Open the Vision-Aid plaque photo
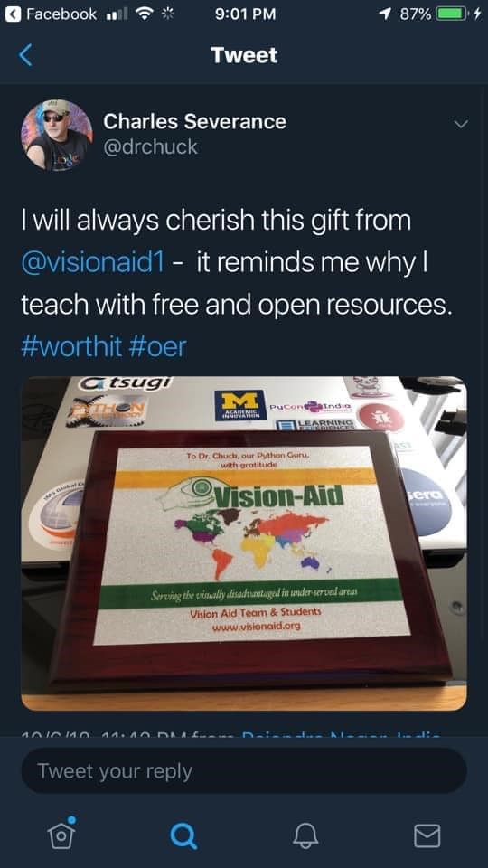Image resolution: width=488 pixels, height=868 pixels. [x=244, y=543]
